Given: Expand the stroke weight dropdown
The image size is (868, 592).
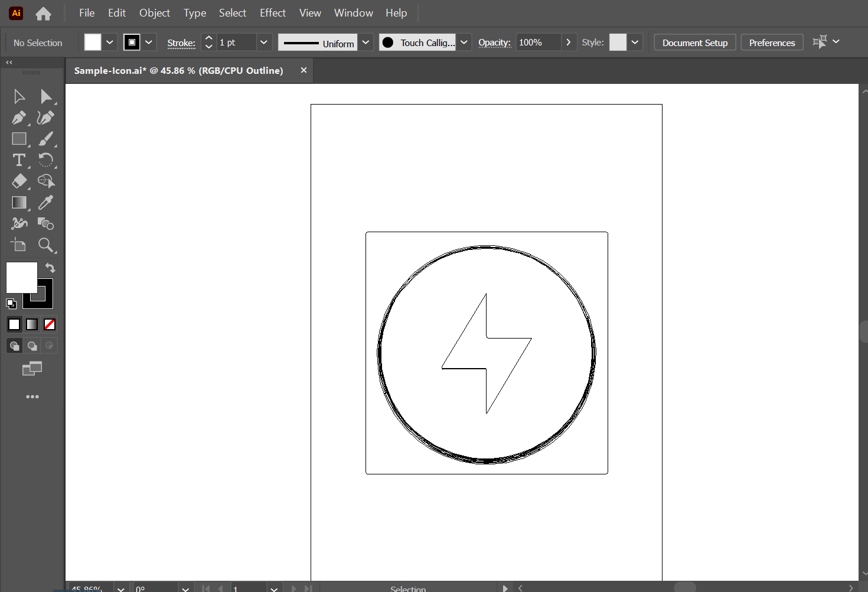Looking at the screenshot, I should tap(263, 43).
